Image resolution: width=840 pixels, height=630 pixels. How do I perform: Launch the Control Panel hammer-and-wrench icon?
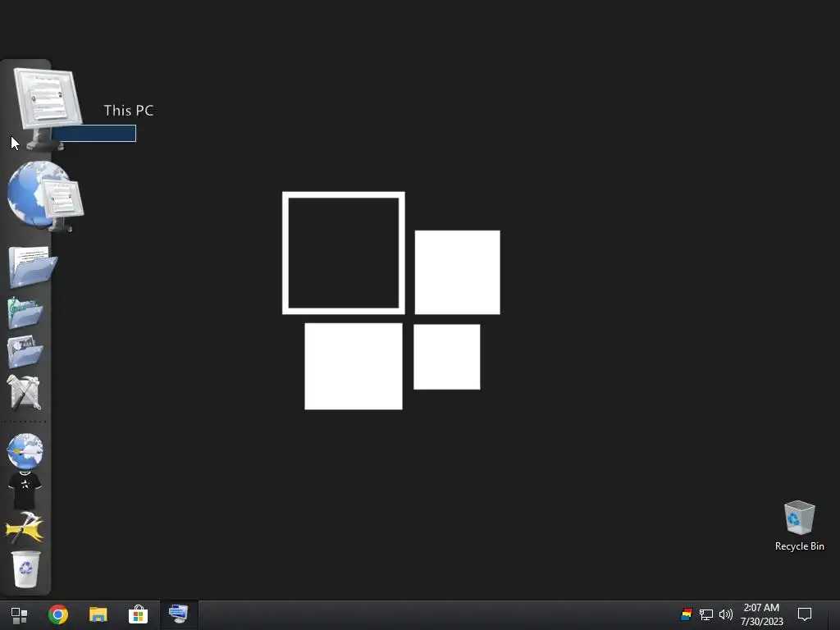point(24,392)
